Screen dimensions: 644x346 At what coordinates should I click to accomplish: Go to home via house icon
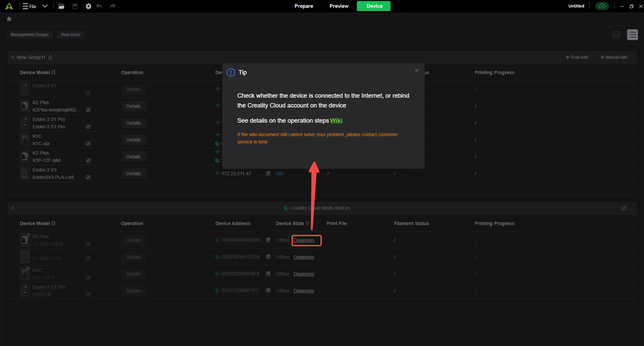coord(9,19)
